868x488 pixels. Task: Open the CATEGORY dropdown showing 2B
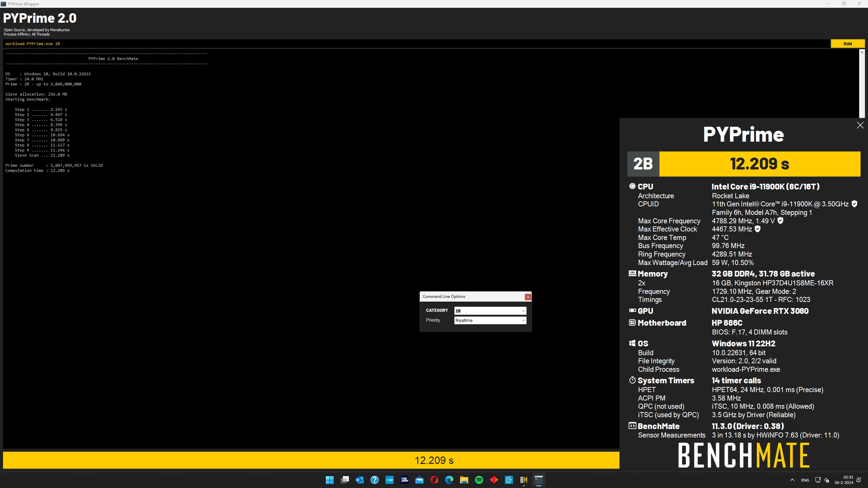pyautogui.click(x=490, y=311)
